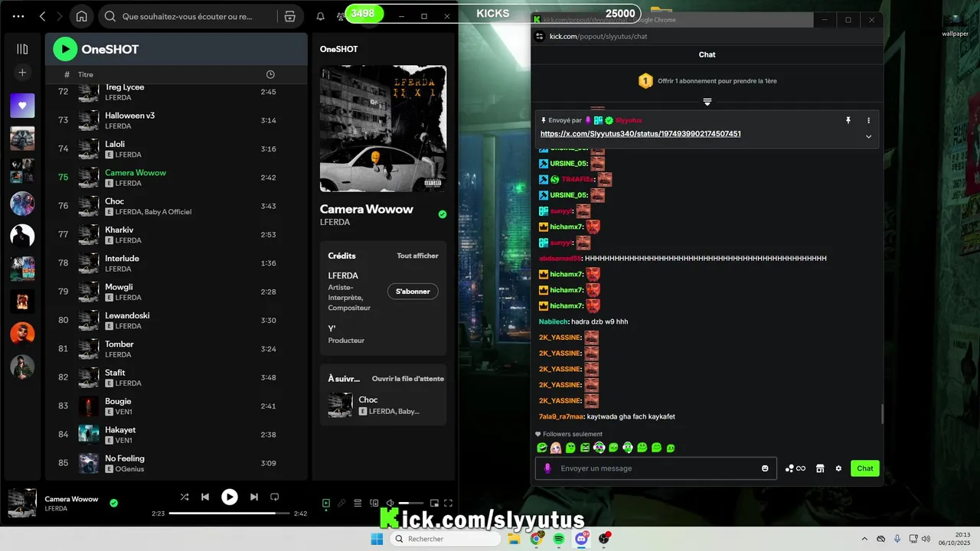Click Tout afficher in Crédits
Viewport: 980px width, 551px height.
417,256
